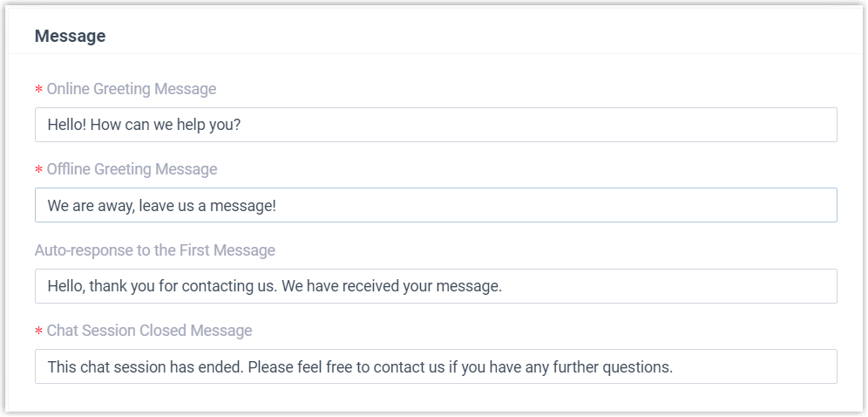This screenshot has height=417, width=868.
Task: Click the "Message" section heading
Action: (70, 37)
